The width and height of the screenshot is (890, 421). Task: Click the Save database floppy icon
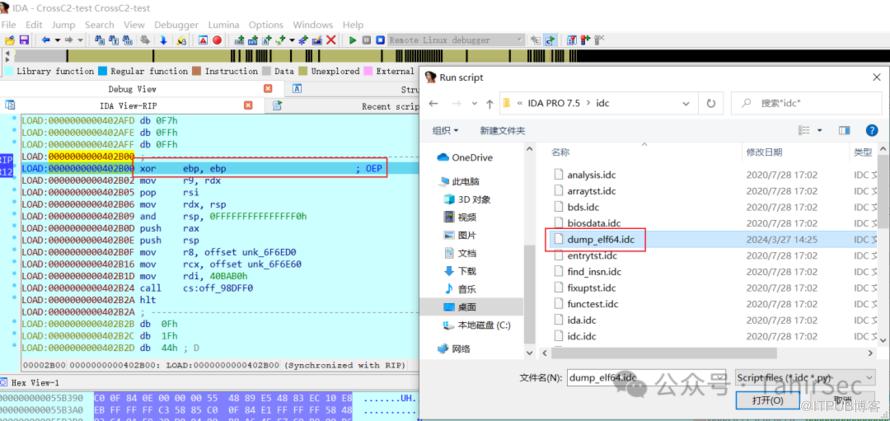(x=24, y=40)
